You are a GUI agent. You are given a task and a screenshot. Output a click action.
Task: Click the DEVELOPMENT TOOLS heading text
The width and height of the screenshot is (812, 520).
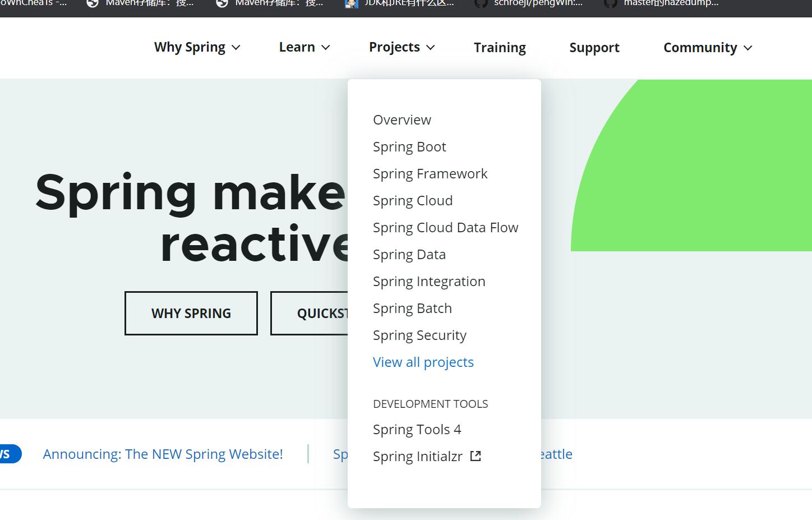(x=431, y=404)
